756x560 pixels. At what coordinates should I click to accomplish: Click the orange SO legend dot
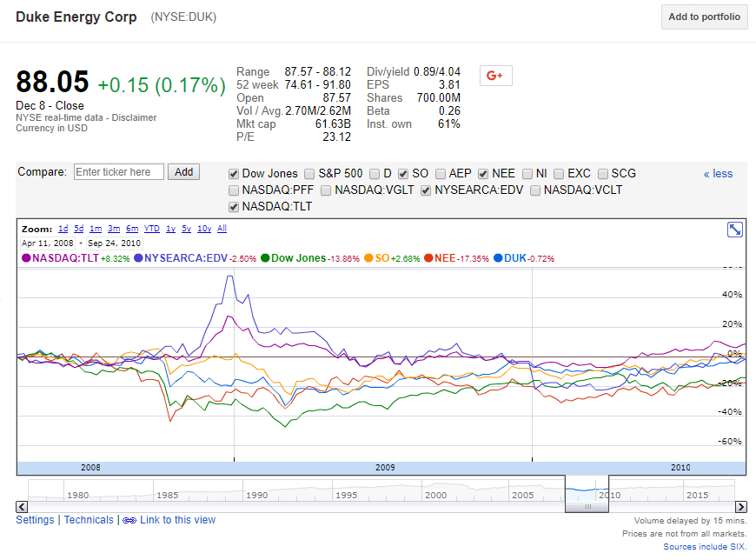click(368, 258)
